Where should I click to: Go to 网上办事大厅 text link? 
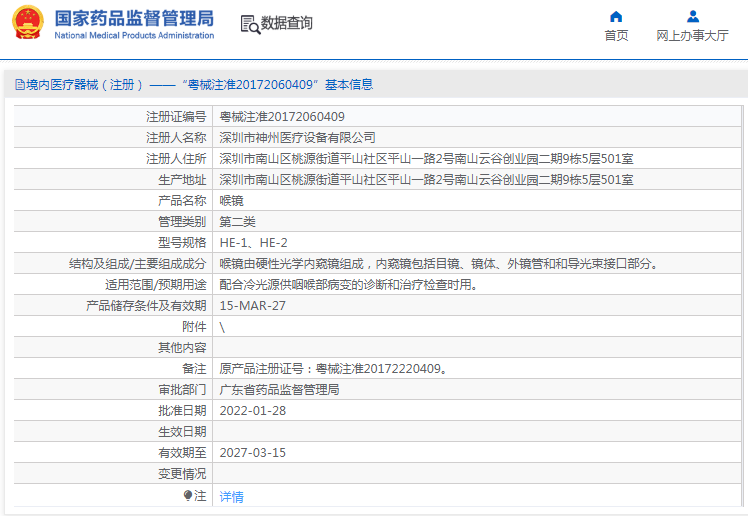point(692,36)
